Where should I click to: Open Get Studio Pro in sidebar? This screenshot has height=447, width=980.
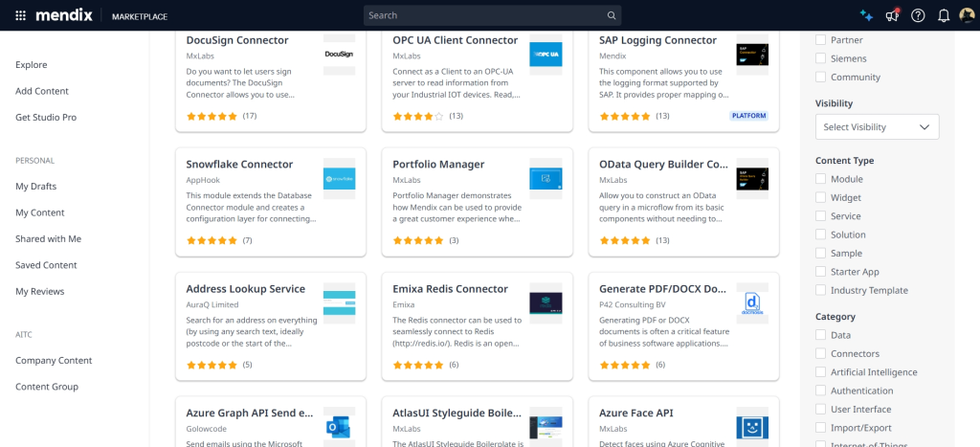coord(46,118)
